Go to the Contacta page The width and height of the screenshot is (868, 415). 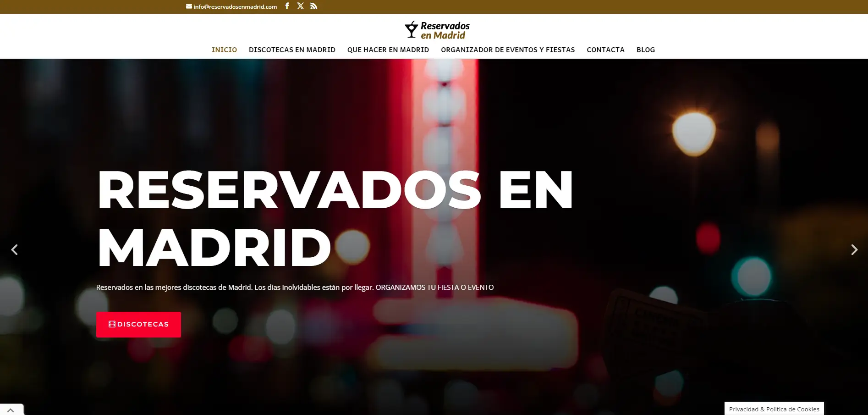pyautogui.click(x=605, y=50)
